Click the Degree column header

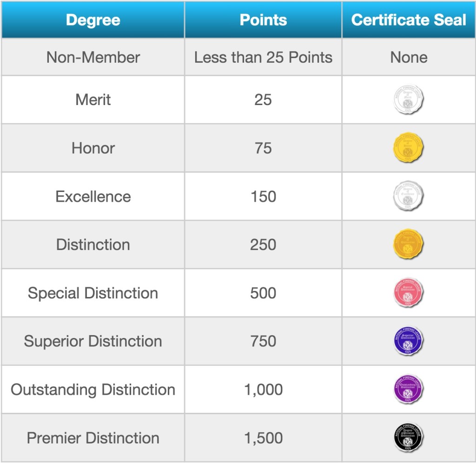tap(93, 20)
